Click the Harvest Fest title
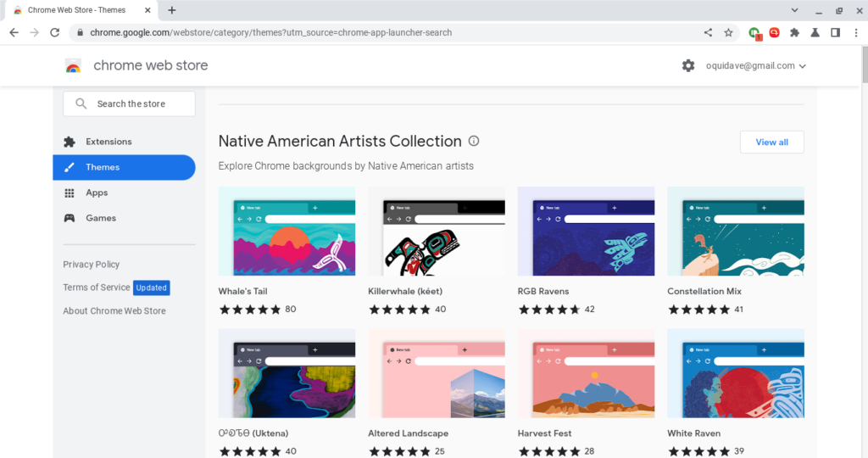 click(x=544, y=433)
